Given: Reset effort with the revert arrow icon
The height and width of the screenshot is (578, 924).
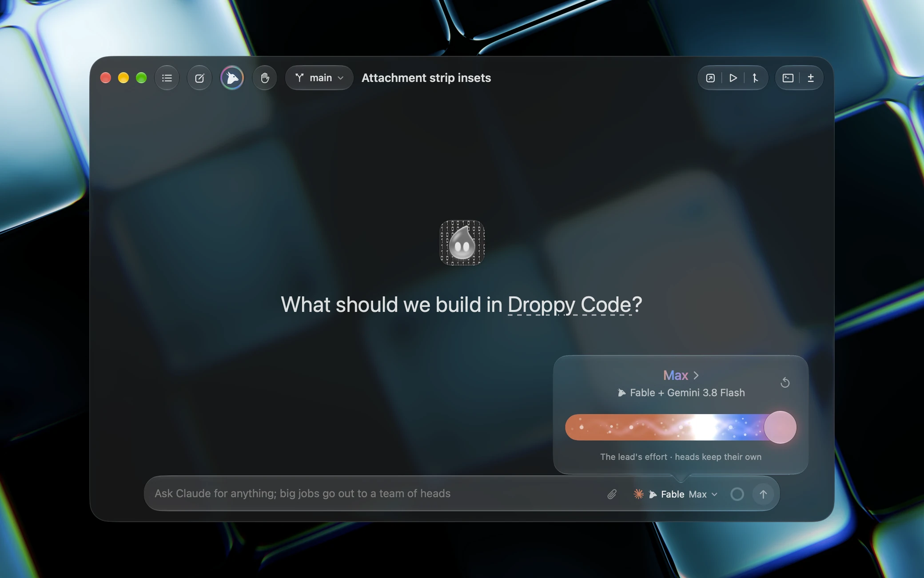Looking at the screenshot, I should click(785, 382).
